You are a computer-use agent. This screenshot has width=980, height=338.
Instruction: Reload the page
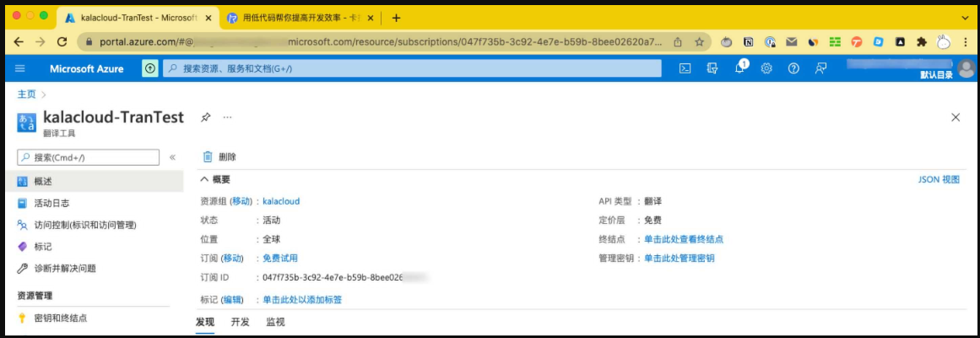[62, 42]
